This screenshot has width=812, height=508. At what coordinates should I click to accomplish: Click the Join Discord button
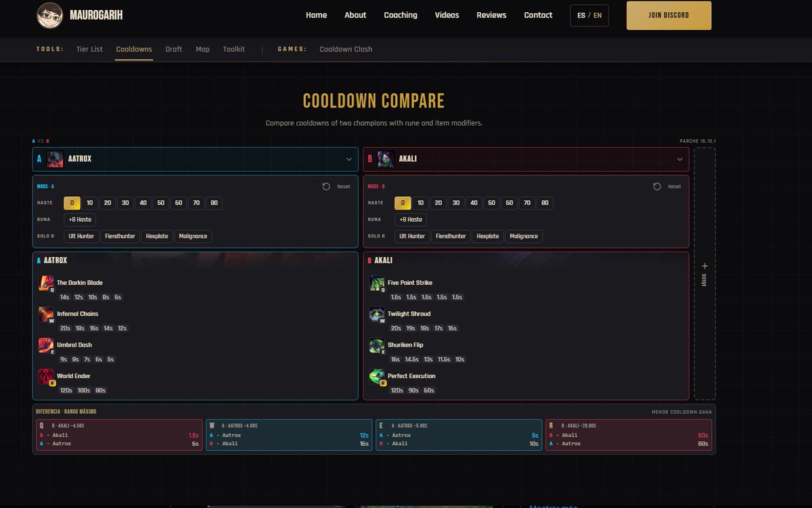pos(669,16)
